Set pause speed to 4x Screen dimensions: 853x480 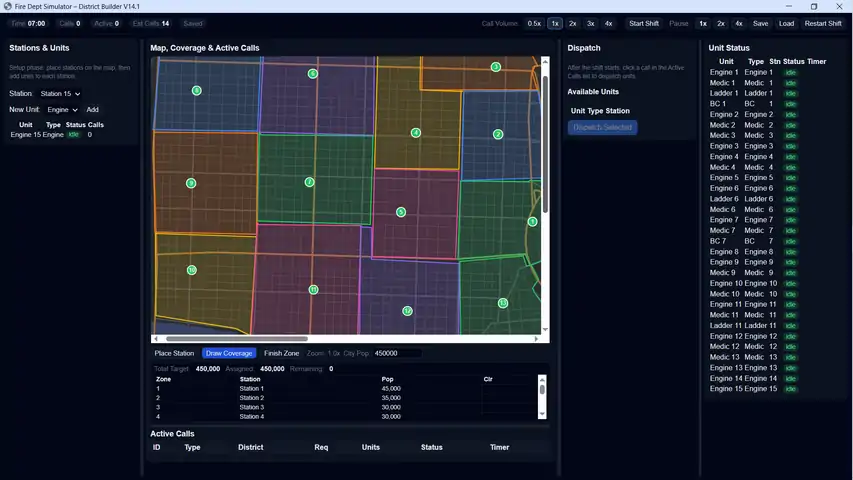tap(738, 23)
